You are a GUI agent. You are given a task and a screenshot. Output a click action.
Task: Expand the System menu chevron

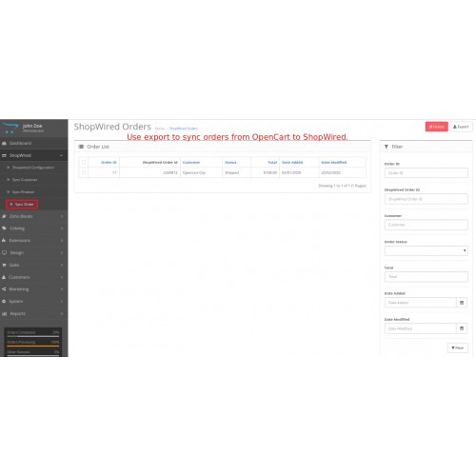[x=62, y=302]
